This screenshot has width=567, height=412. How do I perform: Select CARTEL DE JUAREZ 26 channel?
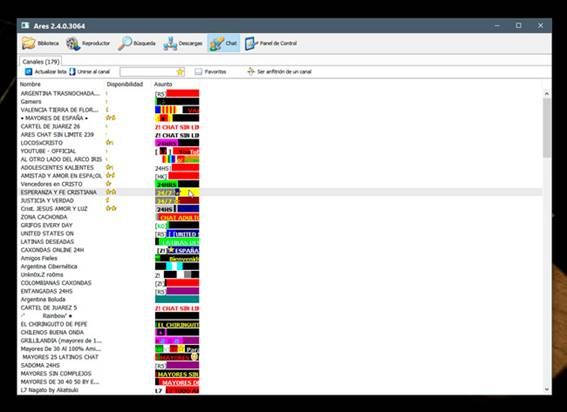[x=50, y=127]
